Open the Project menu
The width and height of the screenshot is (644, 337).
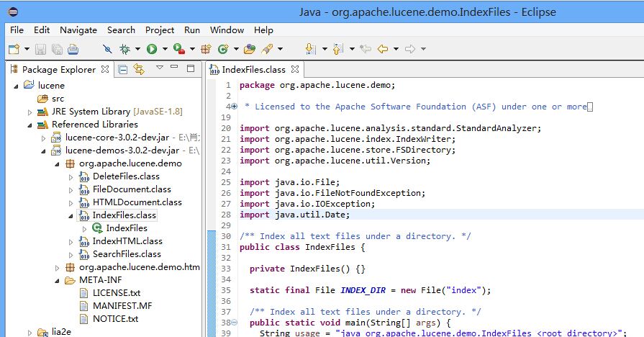pyautogui.click(x=160, y=30)
